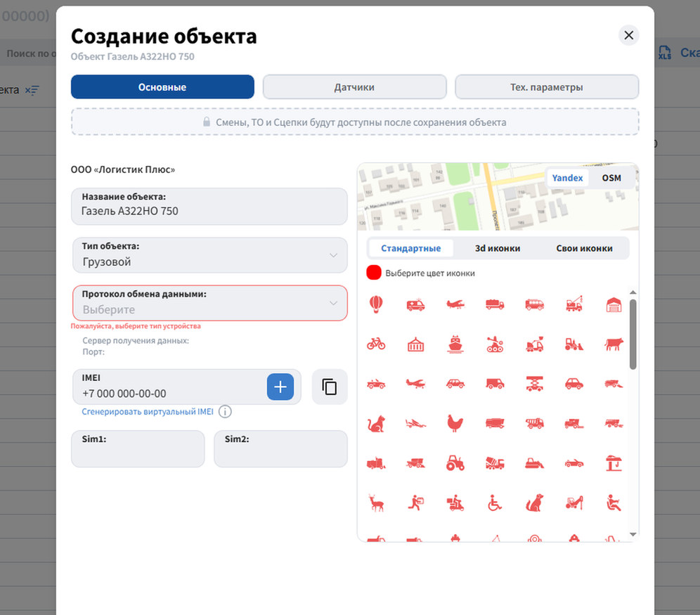The width and height of the screenshot is (700, 615).
Task: Pick the ambulance icon
Action: tap(415, 305)
